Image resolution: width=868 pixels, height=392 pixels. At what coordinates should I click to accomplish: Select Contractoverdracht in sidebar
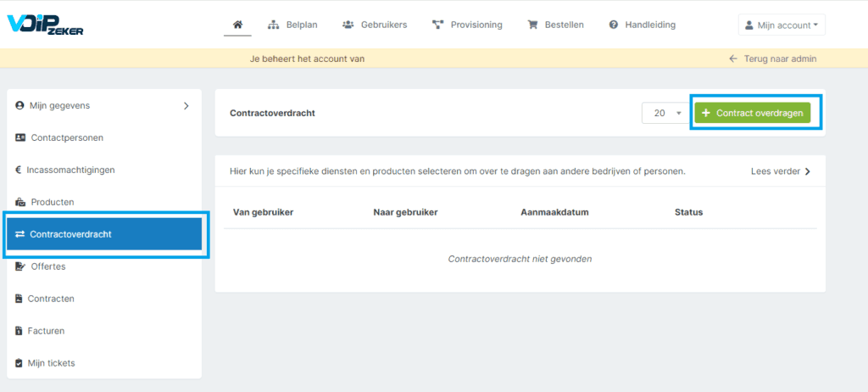click(x=104, y=234)
